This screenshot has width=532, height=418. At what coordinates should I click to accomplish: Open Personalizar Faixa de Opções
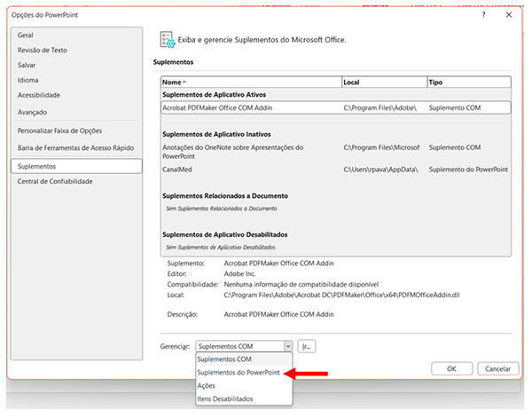click(x=59, y=130)
